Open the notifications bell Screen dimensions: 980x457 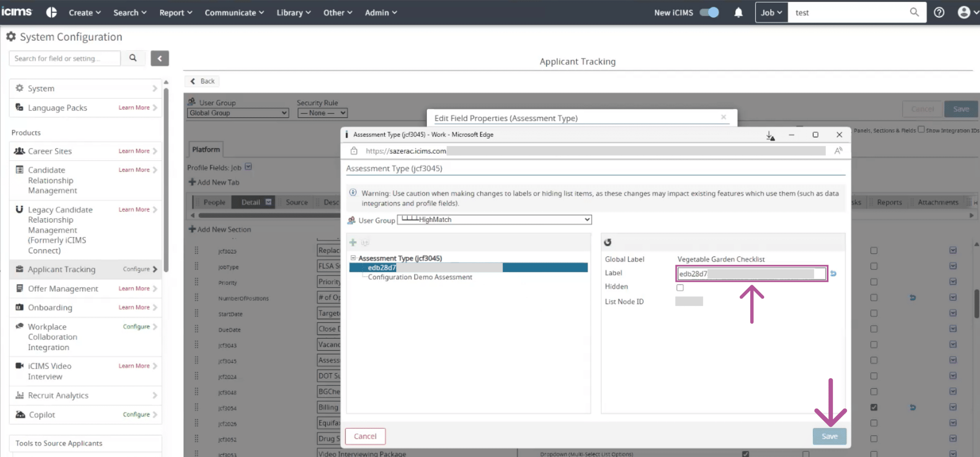tap(738, 13)
